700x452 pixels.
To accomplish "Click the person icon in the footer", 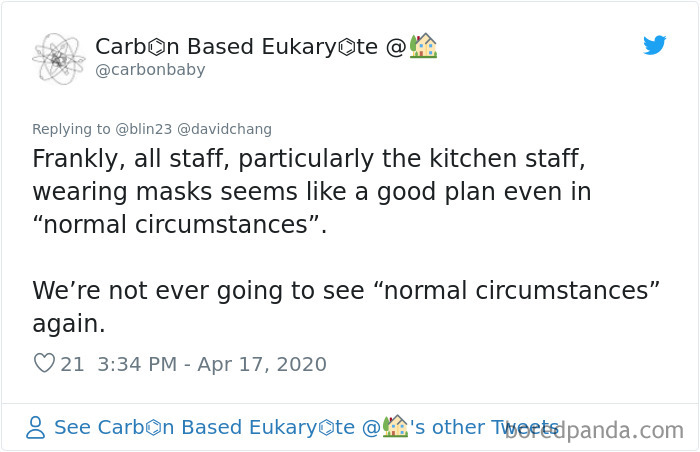I will [35, 427].
